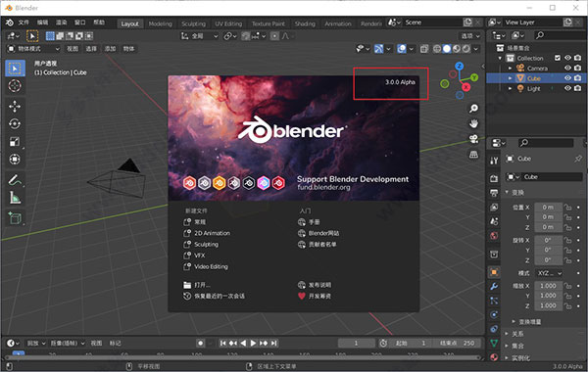The image size is (588, 372).
Task: Open the Tool properties tab (wrench screwdriver icon)
Action: click(x=494, y=161)
